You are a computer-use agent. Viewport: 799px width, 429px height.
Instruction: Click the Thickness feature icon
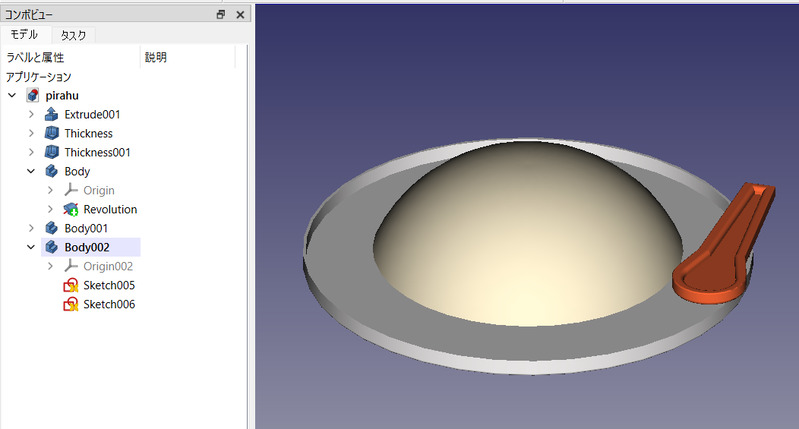click(51, 133)
